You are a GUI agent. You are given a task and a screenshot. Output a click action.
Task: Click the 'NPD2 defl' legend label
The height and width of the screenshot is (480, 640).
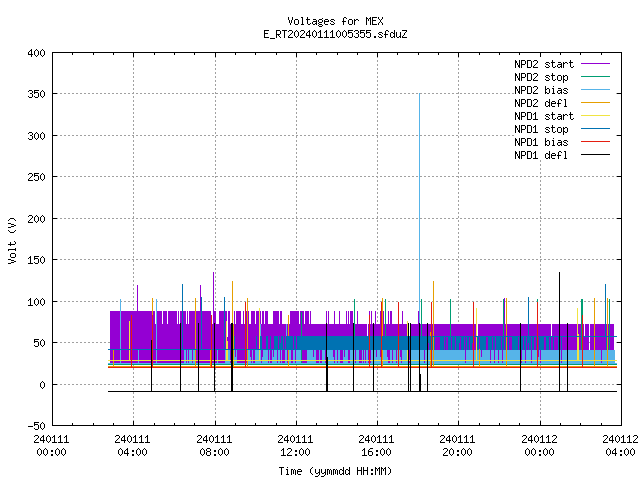point(541,103)
